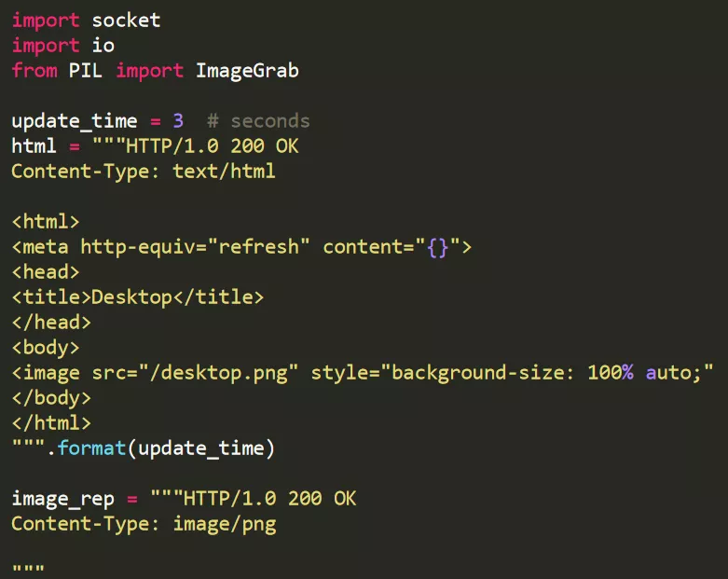Click 'background-size' style property
Viewport: 728px width, 579px height.
pos(477,373)
